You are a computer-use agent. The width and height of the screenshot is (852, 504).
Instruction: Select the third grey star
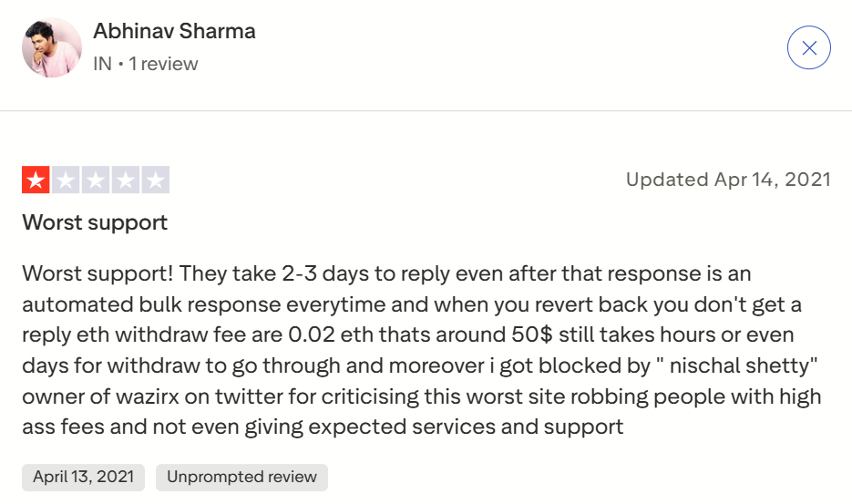point(96,180)
